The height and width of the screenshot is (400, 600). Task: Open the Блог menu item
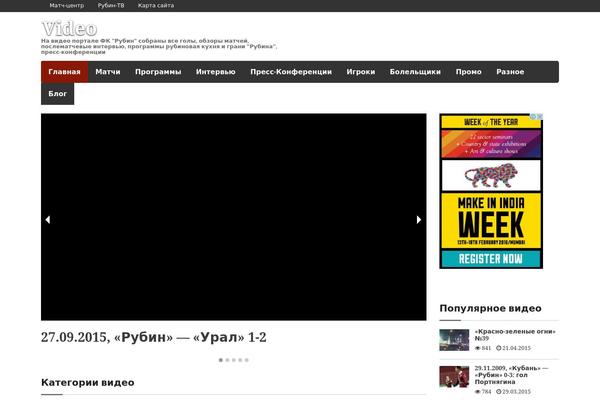click(57, 94)
